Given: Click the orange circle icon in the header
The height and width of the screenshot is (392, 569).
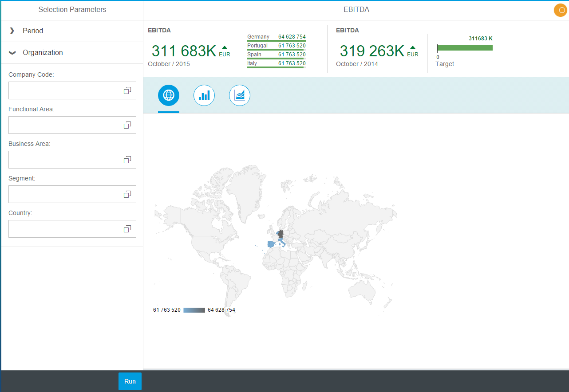Looking at the screenshot, I should (560, 10).
